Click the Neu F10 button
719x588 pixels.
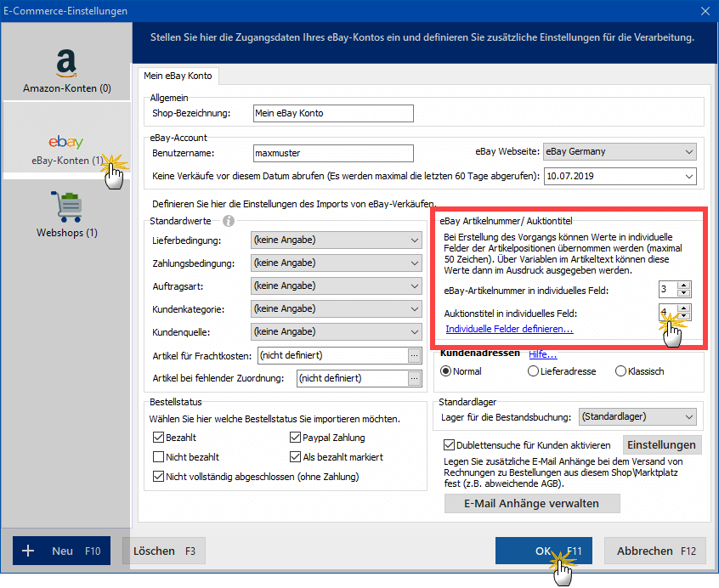coord(61,551)
